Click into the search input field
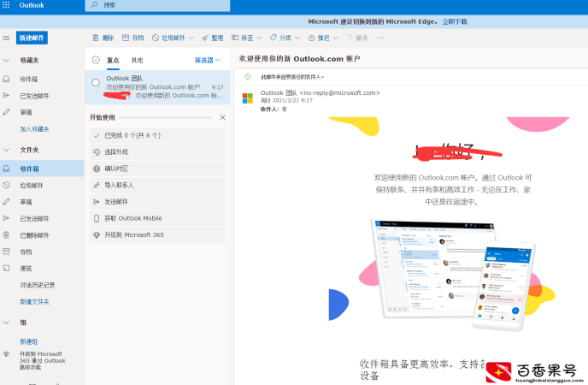This screenshot has width=588, height=385. pyautogui.click(x=157, y=5)
